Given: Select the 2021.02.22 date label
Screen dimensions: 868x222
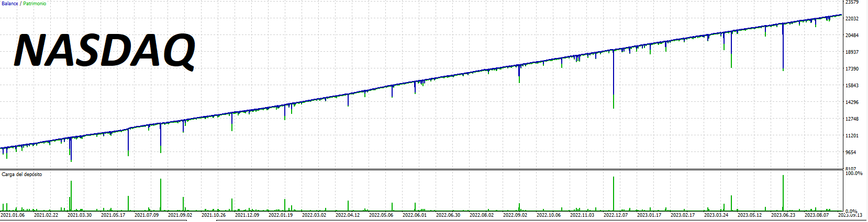Looking at the screenshot, I should click(x=46, y=215).
